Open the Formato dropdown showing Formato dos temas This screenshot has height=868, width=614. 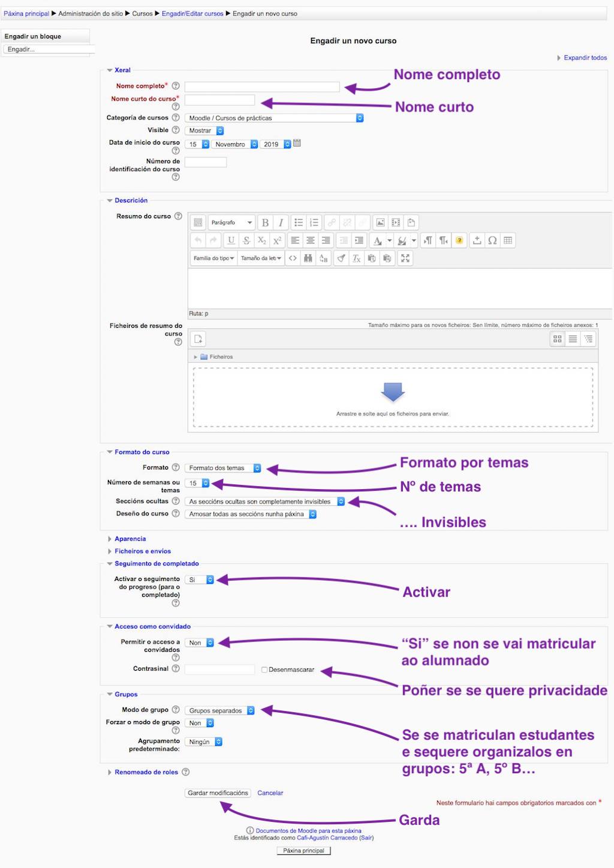pos(222,468)
